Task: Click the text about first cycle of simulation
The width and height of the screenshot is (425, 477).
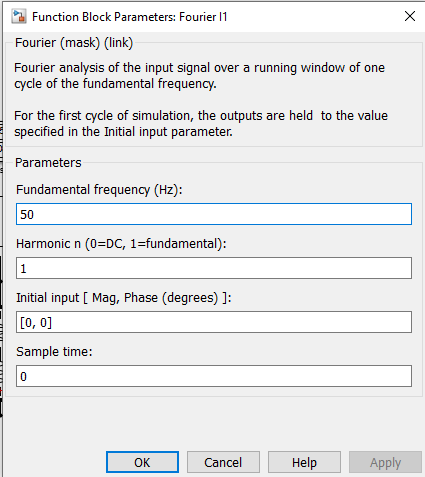Action: pyautogui.click(x=201, y=124)
